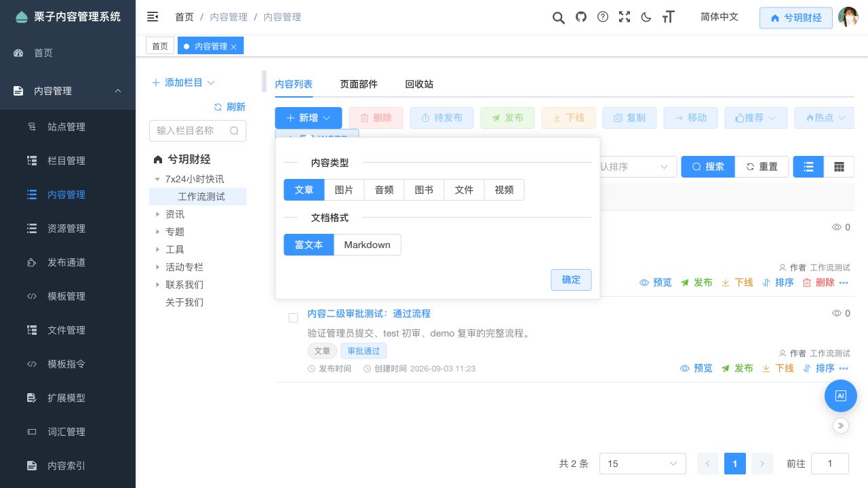Open the GitHub repository icon
The image size is (868, 488).
coord(580,17)
